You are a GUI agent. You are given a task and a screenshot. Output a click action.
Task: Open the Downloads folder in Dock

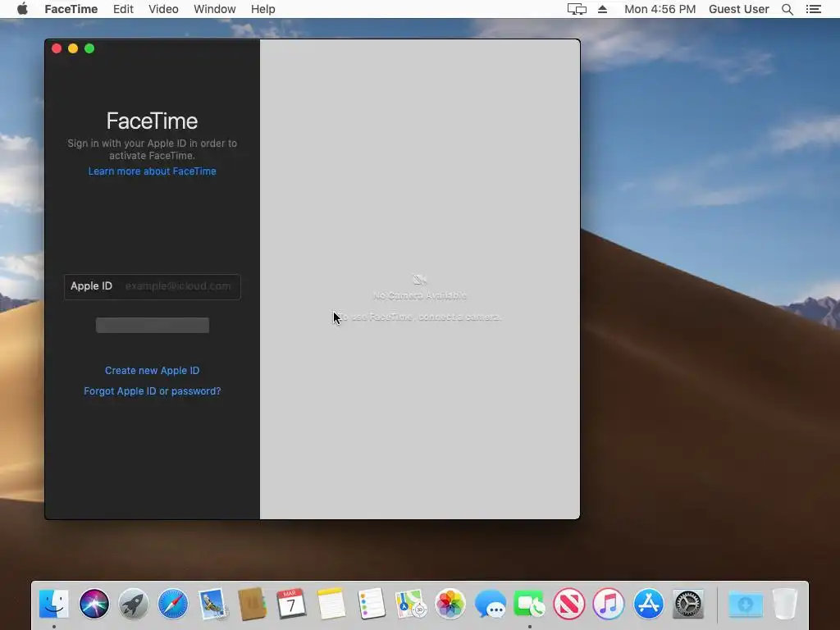745,604
